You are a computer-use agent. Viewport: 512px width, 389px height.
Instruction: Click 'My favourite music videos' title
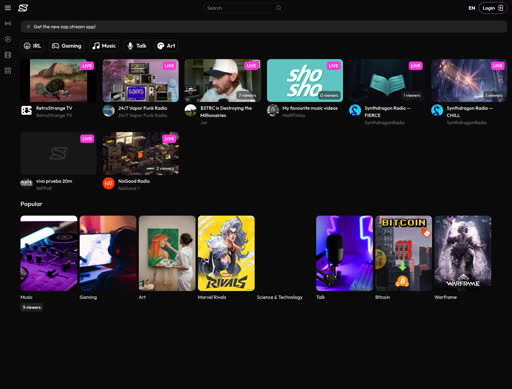click(x=310, y=108)
